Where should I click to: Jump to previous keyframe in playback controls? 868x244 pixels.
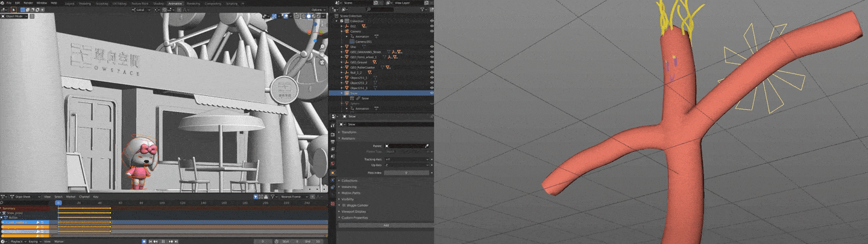click(x=156, y=241)
